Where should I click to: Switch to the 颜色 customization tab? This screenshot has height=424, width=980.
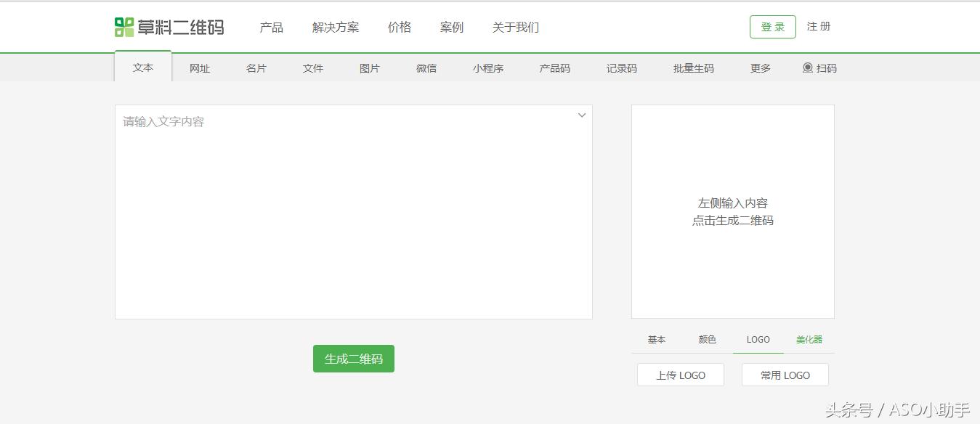[x=705, y=339]
